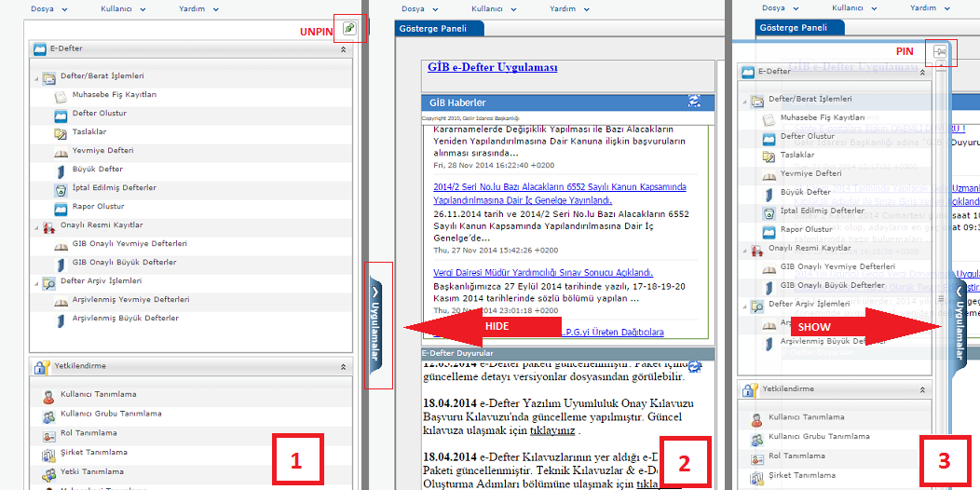Select Büyük Defter text in right panel
980x490 pixels.
pos(806,192)
